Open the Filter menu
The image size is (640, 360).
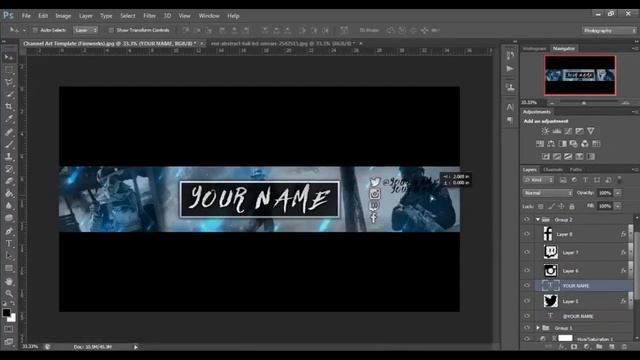pos(149,16)
